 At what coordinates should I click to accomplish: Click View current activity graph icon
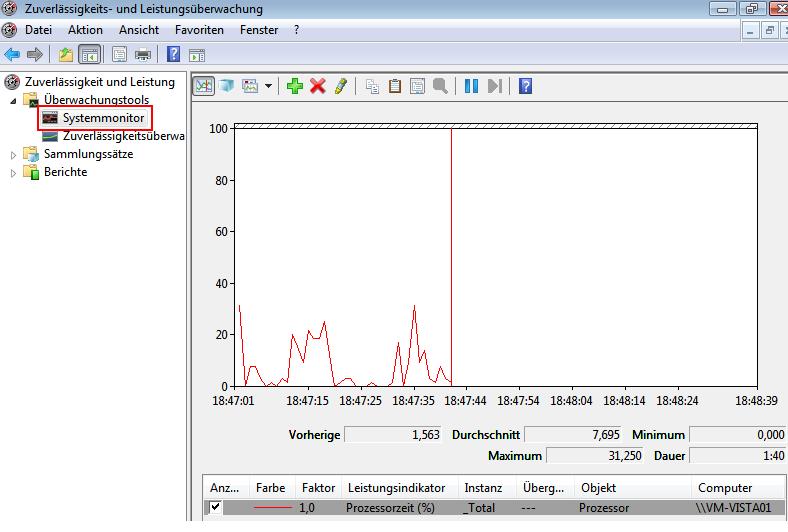click(203, 86)
